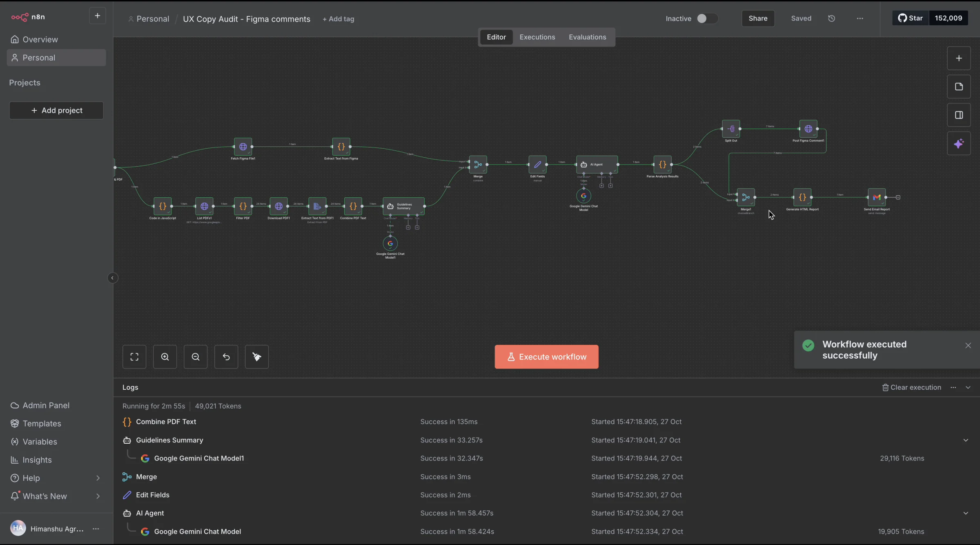
Task: Expand the Help submenu
Action: (x=98, y=478)
